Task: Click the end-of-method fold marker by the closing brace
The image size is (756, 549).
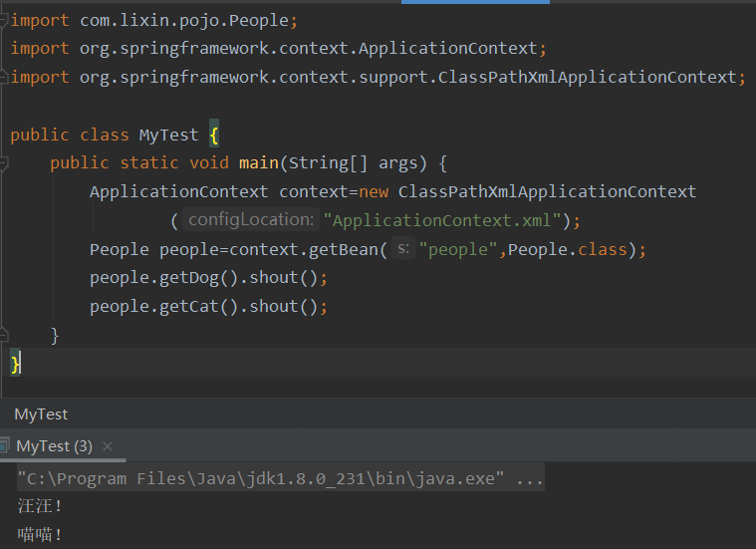Action: [4, 335]
